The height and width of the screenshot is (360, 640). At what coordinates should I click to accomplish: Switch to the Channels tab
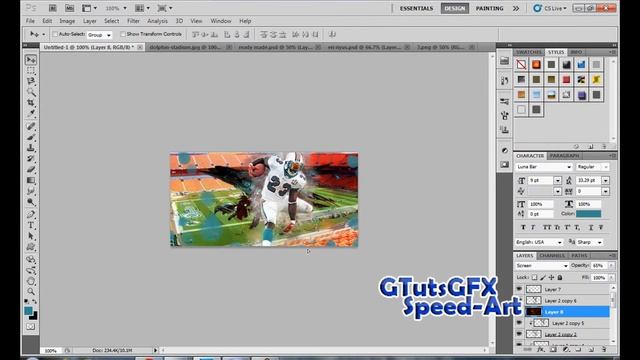(x=552, y=256)
